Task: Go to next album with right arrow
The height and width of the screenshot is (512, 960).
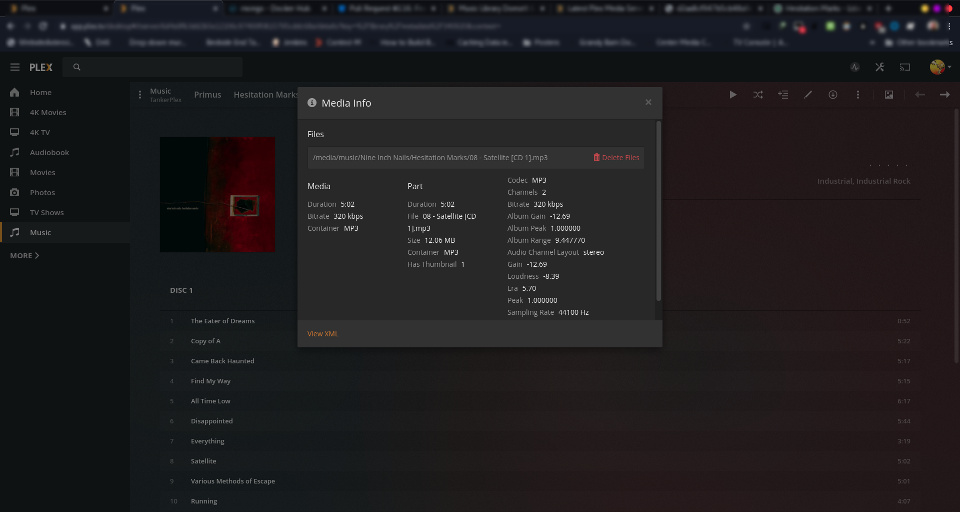Action: click(945, 95)
